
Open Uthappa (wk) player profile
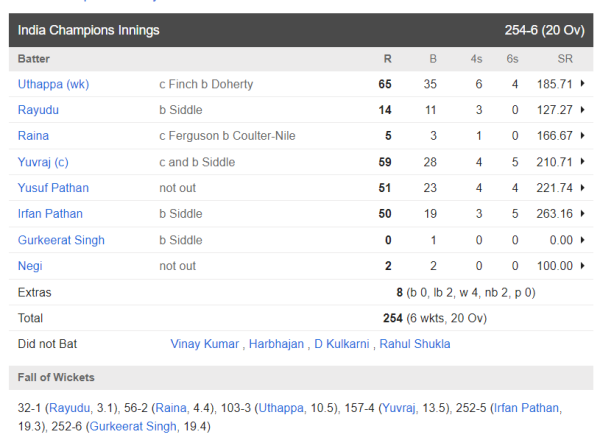point(53,84)
